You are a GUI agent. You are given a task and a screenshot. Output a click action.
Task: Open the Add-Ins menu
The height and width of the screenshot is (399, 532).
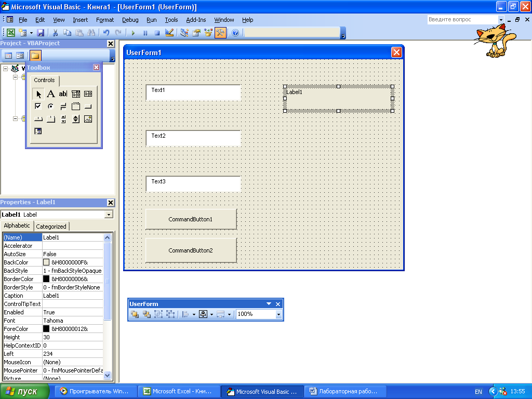point(196,20)
